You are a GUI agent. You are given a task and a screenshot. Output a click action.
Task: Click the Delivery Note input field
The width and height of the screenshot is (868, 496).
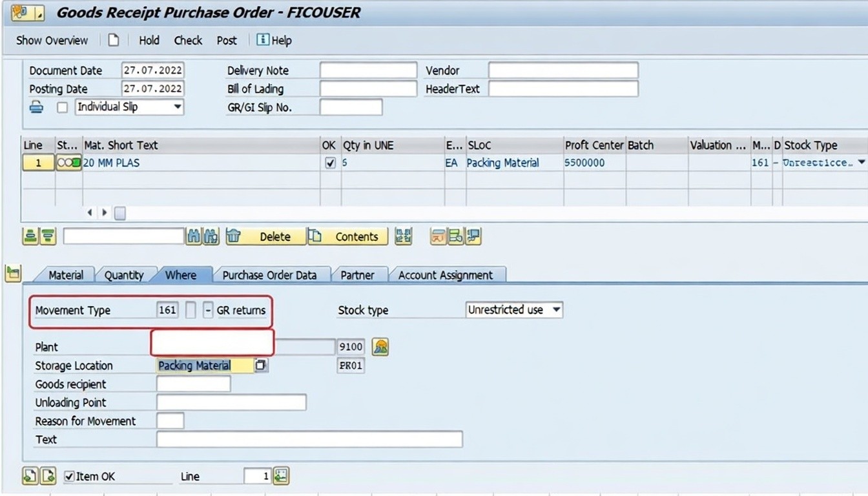[368, 70]
